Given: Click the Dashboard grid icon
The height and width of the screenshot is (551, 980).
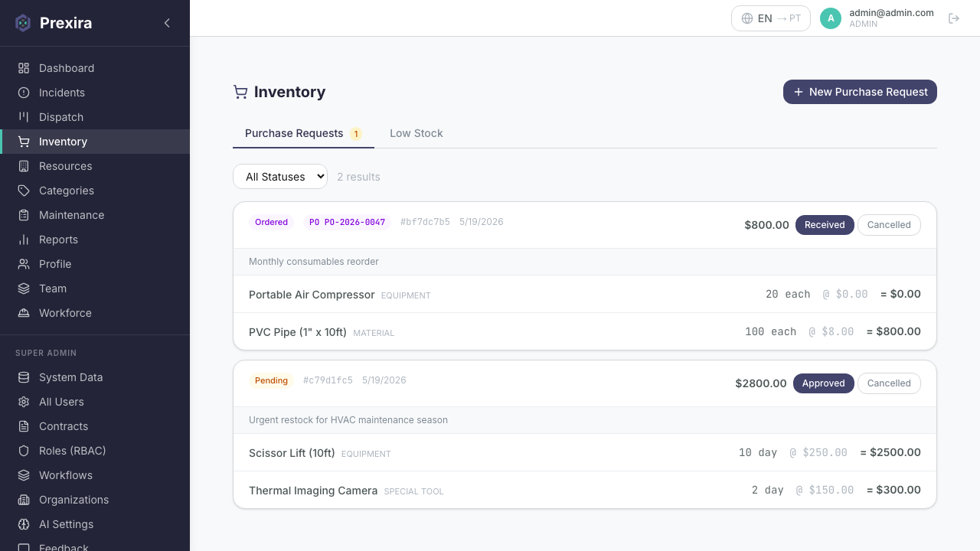Looking at the screenshot, I should pos(24,68).
